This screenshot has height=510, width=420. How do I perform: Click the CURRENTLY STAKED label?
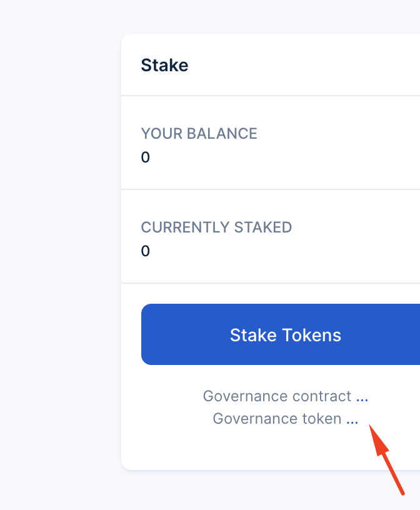coord(216,227)
